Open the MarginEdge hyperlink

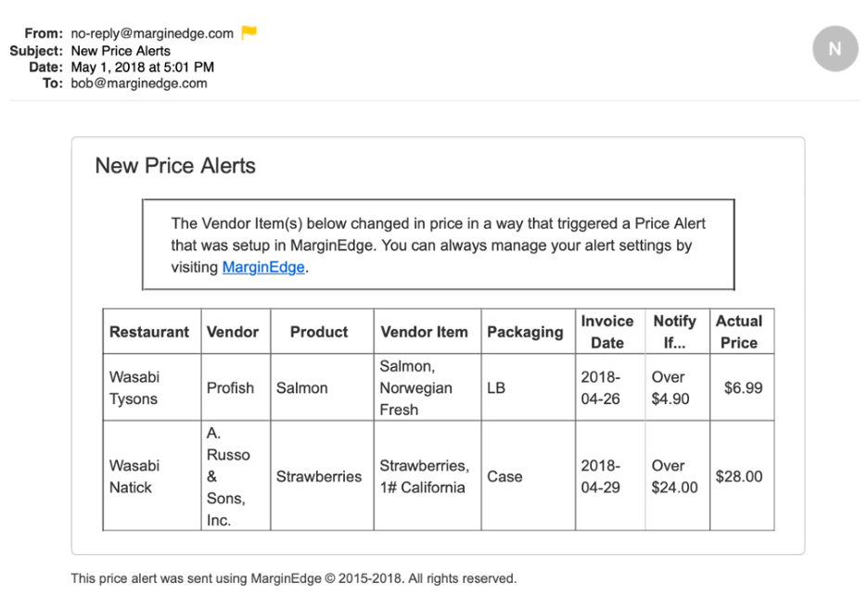pyautogui.click(x=263, y=267)
